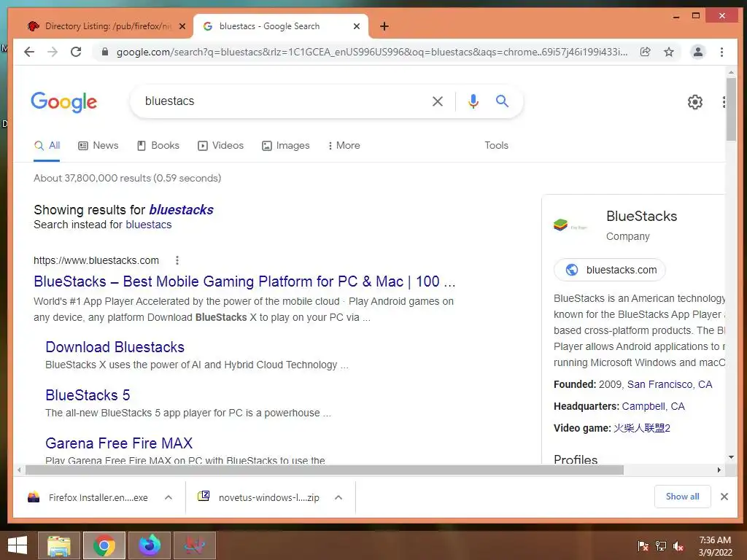Open the Windows Start menu

(18, 545)
